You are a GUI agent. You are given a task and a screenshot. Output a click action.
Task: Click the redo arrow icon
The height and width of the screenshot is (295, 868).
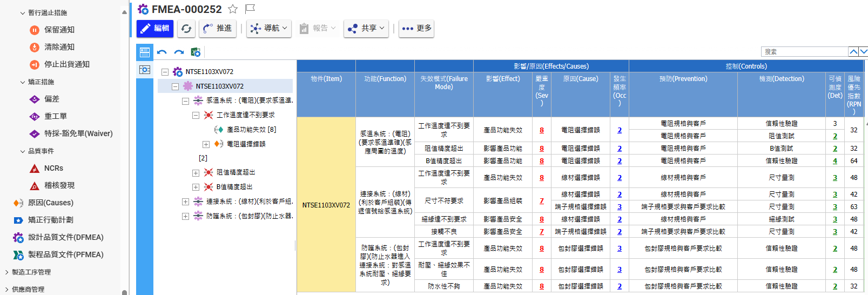coord(179,52)
